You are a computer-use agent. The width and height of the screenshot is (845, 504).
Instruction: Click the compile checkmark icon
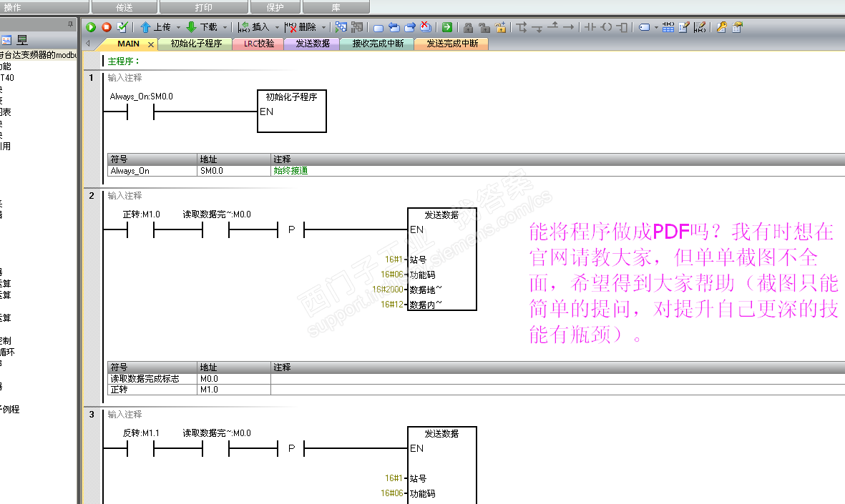point(122,27)
